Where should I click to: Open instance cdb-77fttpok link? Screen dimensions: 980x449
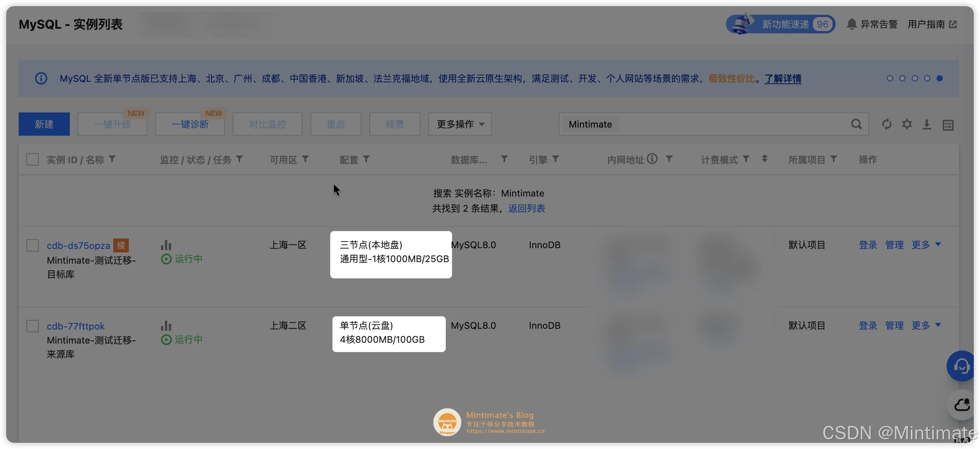click(x=76, y=326)
